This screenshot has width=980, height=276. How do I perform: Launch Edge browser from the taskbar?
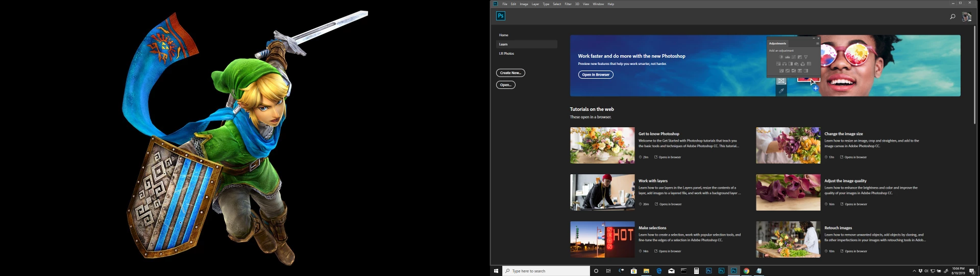point(659,271)
